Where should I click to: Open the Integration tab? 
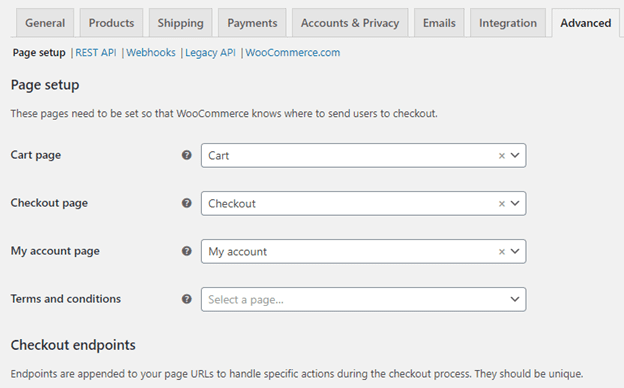click(508, 23)
